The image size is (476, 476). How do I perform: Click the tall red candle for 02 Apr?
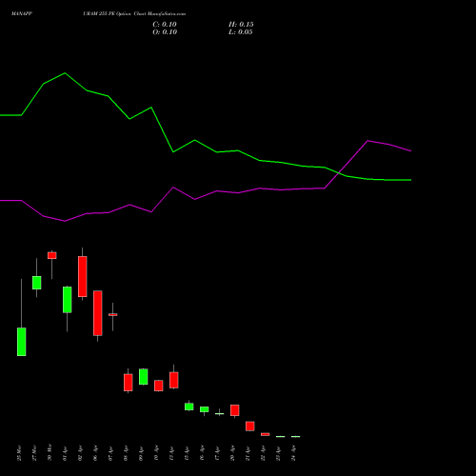83,277
